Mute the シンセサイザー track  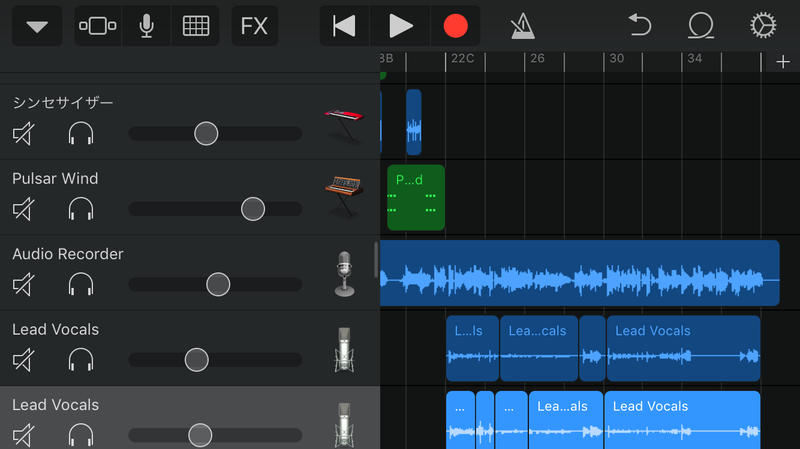click(23, 134)
